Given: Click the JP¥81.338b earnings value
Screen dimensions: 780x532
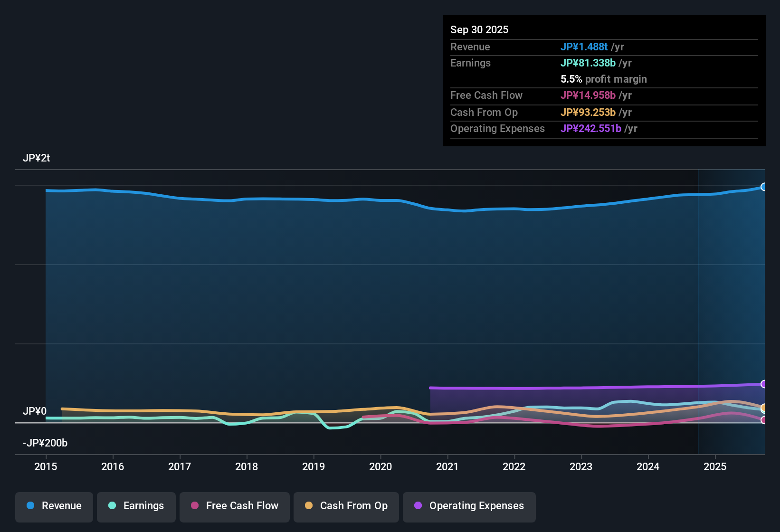Looking at the screenshot, I should [x=588, y=63].
